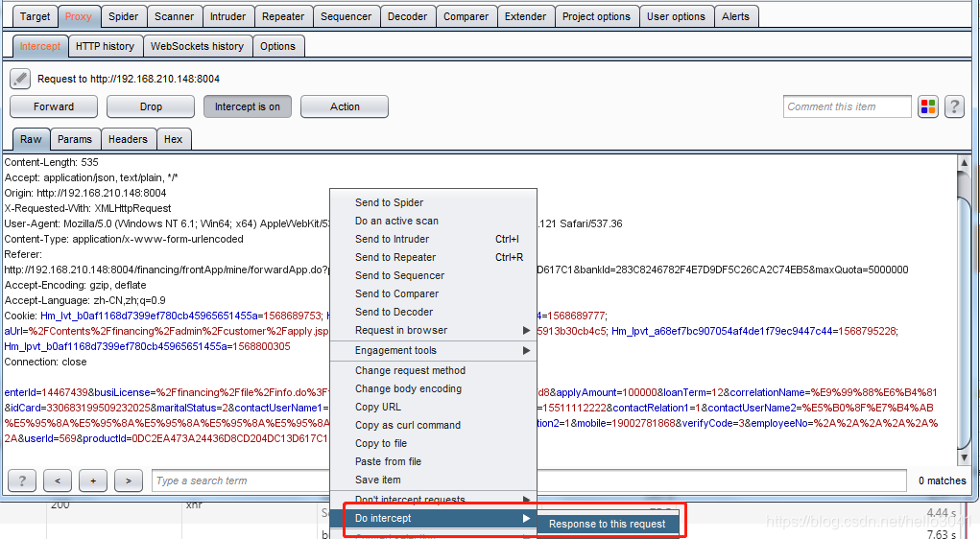Click the search help question mark button
This screenshot has width=980, height=539.
(22, 480)
